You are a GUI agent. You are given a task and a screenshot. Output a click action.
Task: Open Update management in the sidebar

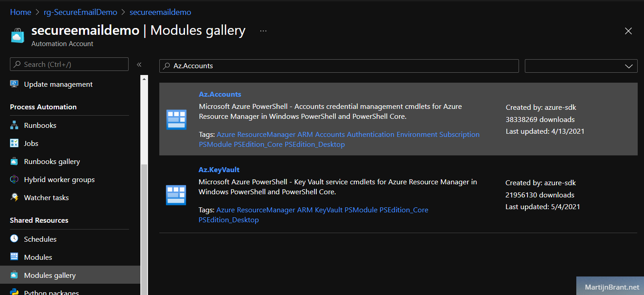click(58, 84)
